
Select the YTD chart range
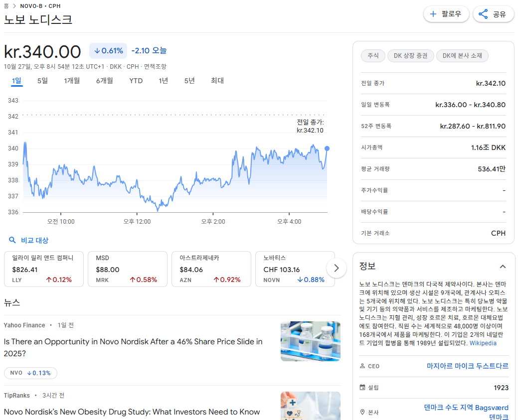tap(136, 81)
